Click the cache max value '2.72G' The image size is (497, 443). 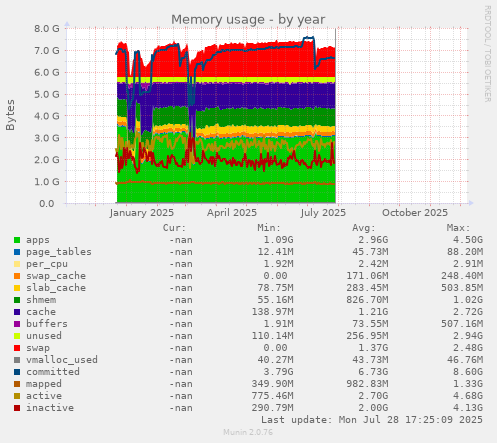(x=468, y=312)
